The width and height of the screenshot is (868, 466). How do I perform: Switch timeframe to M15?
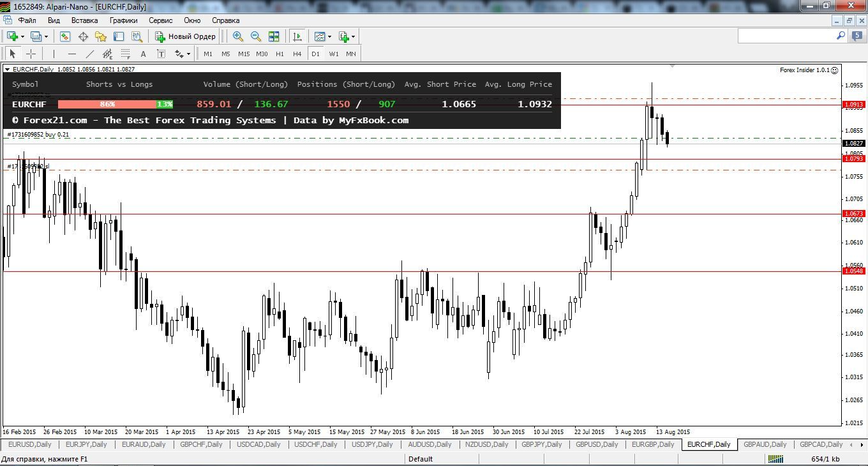pyautogui.click(x=243, y=54)
